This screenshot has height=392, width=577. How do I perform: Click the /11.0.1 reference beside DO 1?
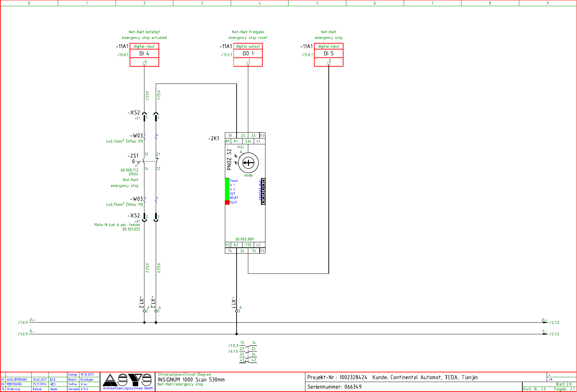(x=227, y=55)
